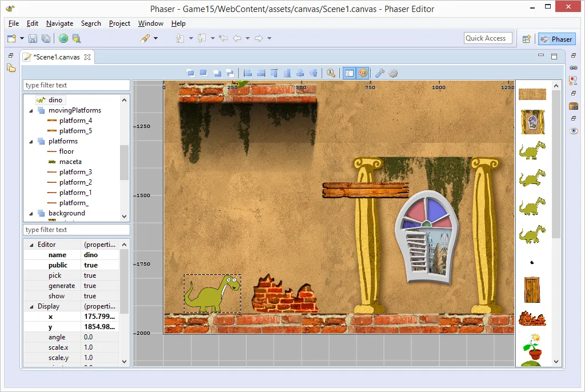Screen dimensions: 585x392
Task: Collapse the platforms tree node
Action: click(31, 141)
